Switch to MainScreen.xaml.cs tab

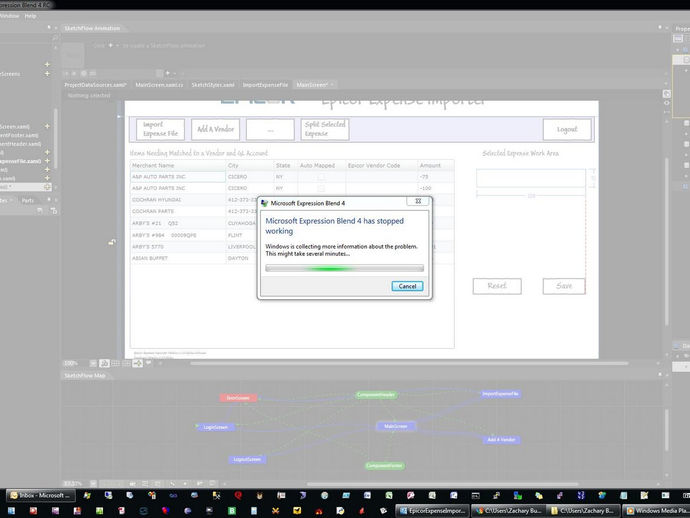[x=159, y=84]
